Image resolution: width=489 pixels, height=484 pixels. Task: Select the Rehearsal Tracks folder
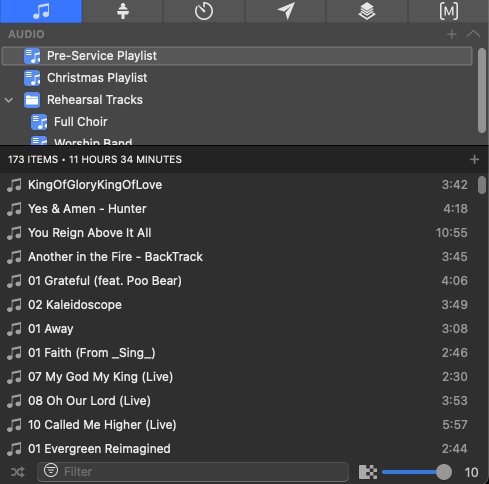(237, 100)
